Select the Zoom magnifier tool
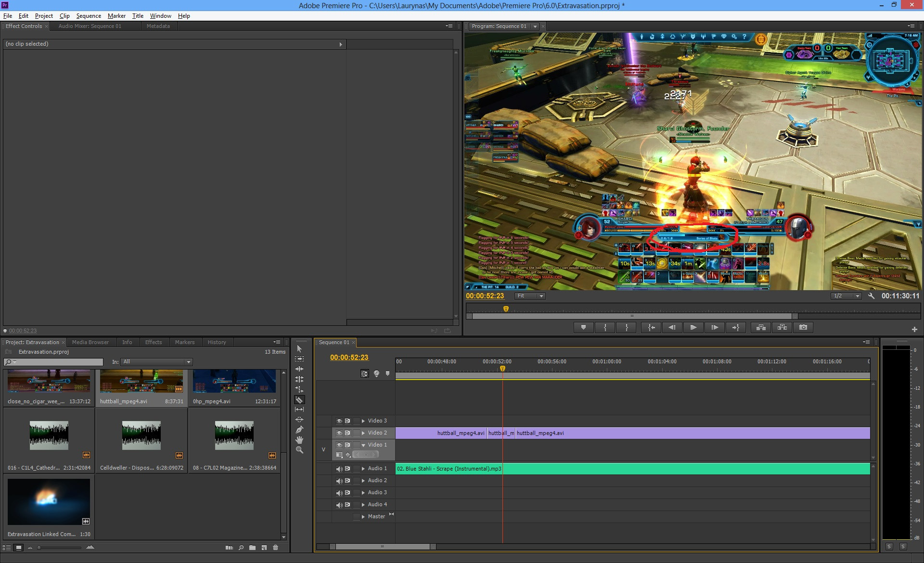Viewport: 924px width, 563px height. pos(299,450)
